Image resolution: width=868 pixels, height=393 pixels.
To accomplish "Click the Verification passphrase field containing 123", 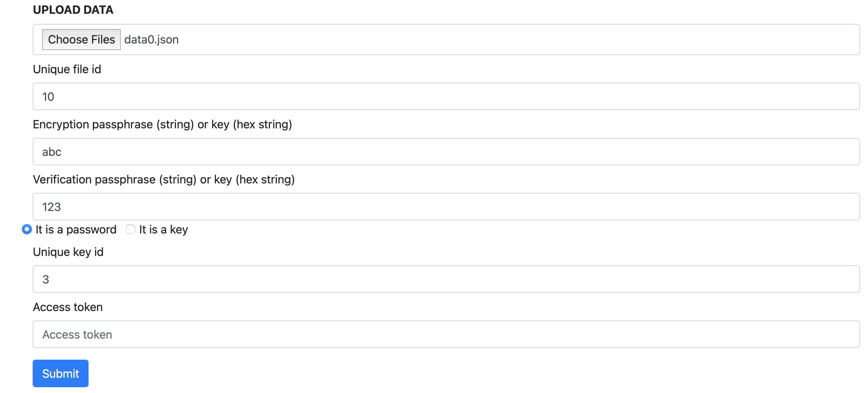I will coord(446,207).
